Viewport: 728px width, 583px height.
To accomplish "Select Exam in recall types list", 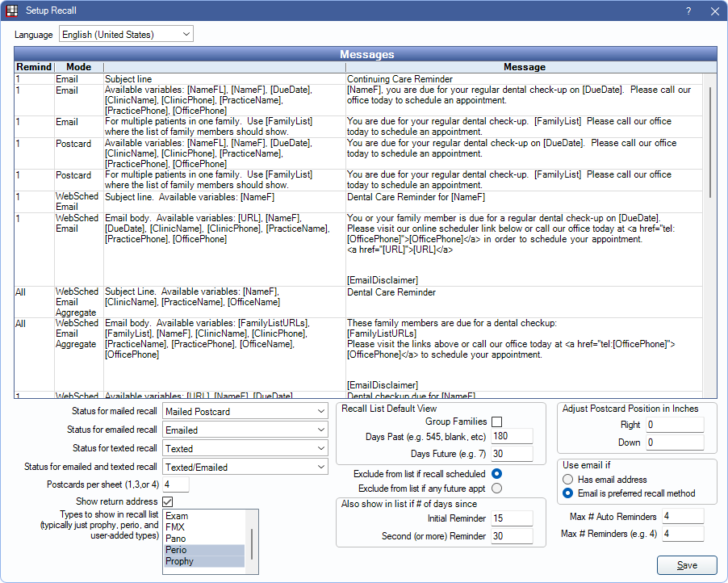I will click(x=177, y=515).
